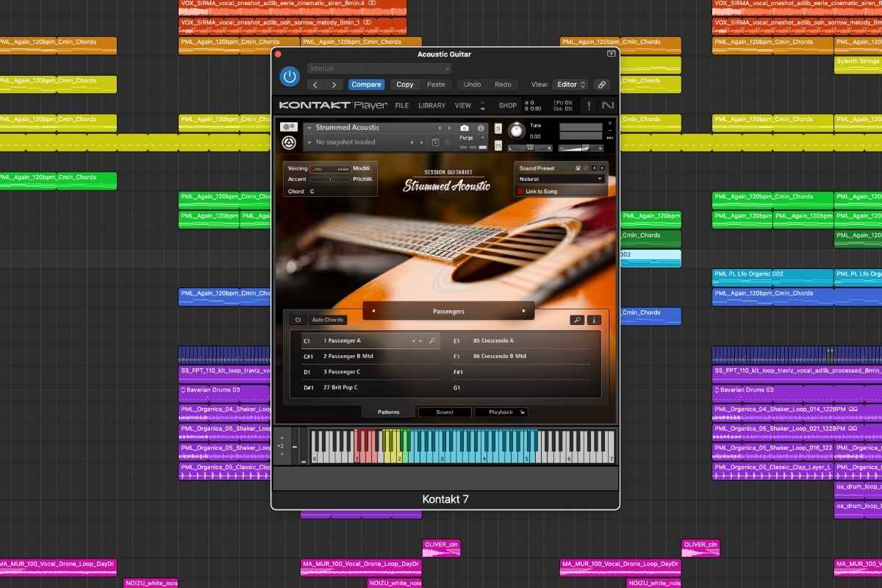Go to next plugin preset arrow
This screenshot has width=882, height=588.
[334, 85]
